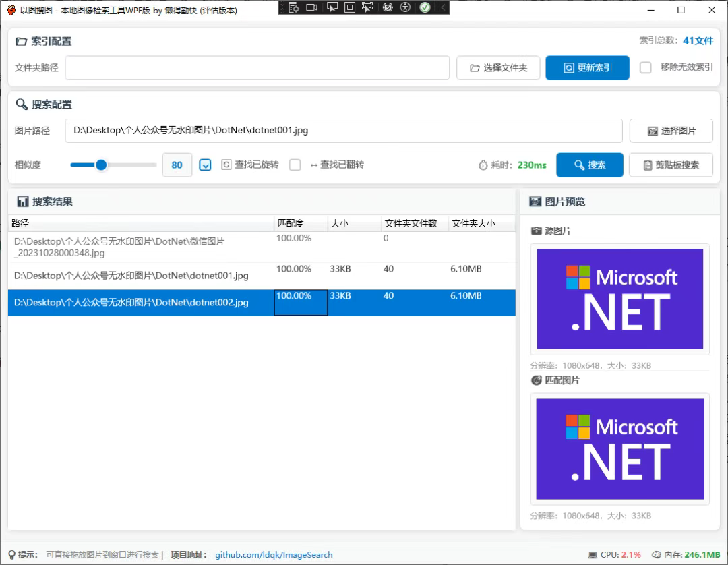Adjust the 相似度 similarity slider
The height and width of the screenshot is (565, 728).
(101, 165)
